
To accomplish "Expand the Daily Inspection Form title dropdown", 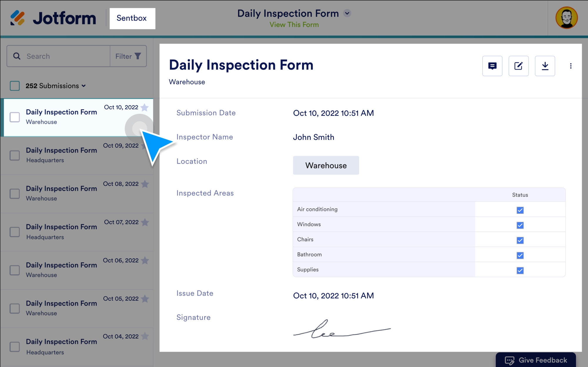I will [x=348, y=13].
